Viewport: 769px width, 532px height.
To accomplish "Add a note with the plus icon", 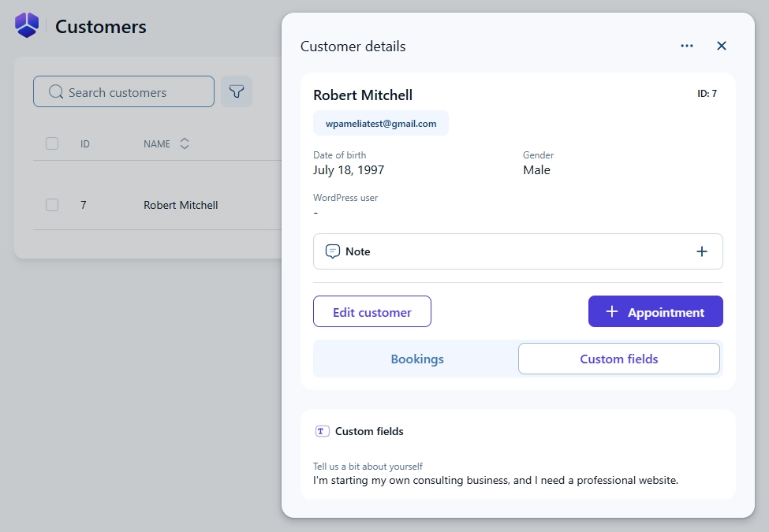I will 701,251.
